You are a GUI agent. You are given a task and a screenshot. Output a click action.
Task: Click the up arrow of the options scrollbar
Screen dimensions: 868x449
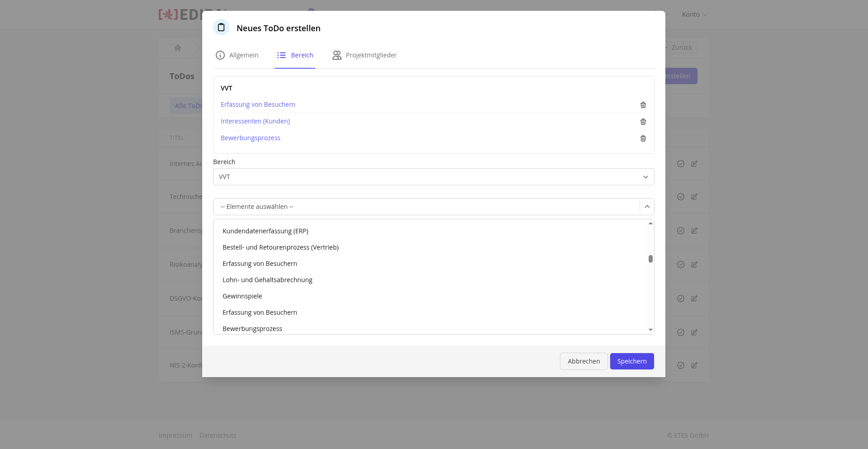tap(650, 223)
